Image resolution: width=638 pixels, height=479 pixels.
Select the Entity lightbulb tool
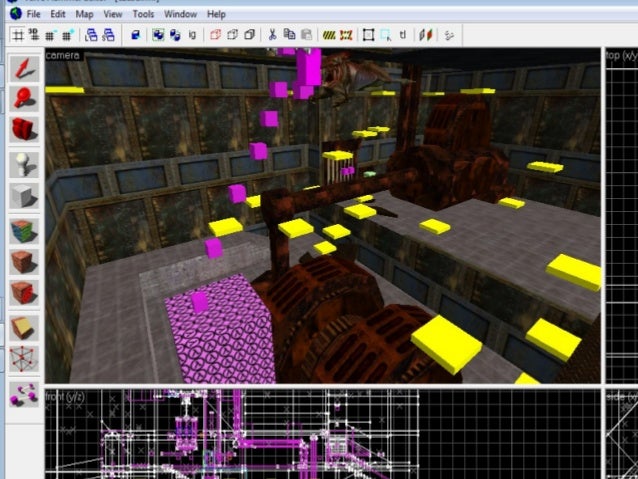click(24, 164)
